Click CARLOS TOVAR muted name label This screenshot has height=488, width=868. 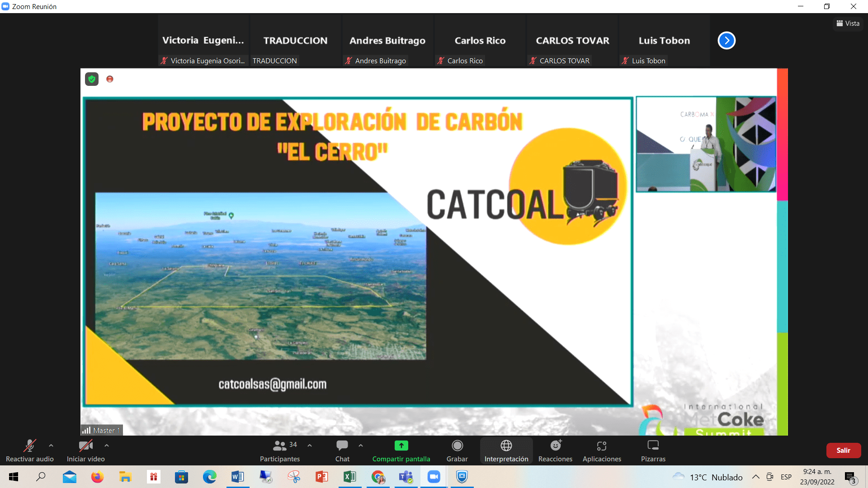560,61
